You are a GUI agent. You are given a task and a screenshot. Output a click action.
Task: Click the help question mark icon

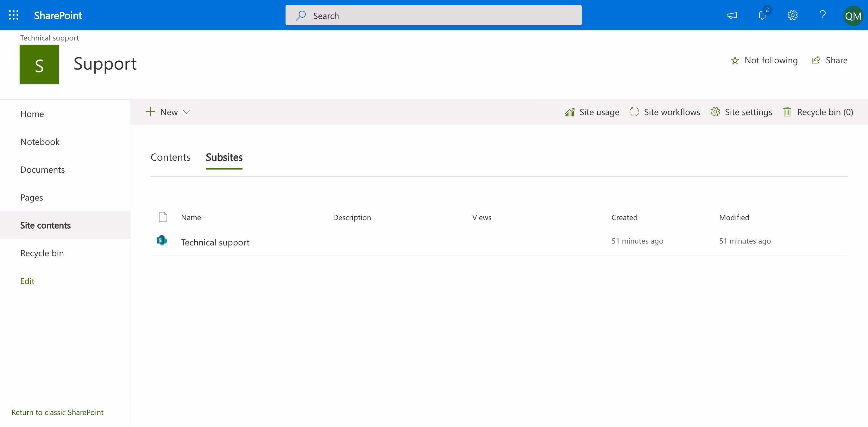[x=822, y=15]
